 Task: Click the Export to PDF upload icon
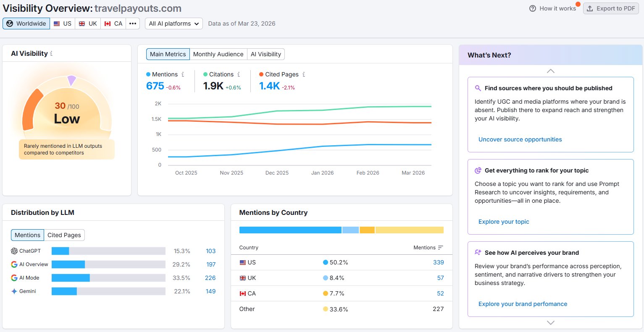pos(590,8)
